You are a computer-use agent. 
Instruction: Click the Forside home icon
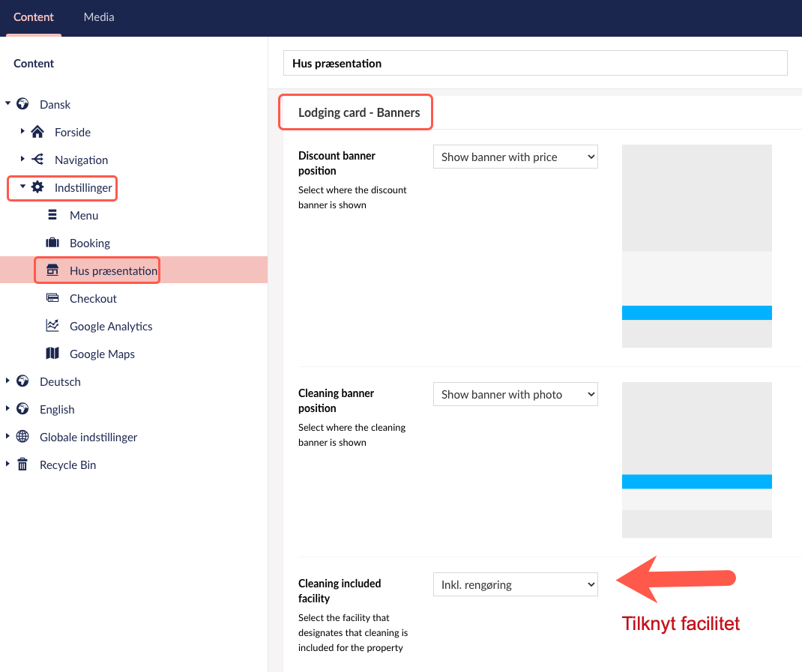[37, 132]
